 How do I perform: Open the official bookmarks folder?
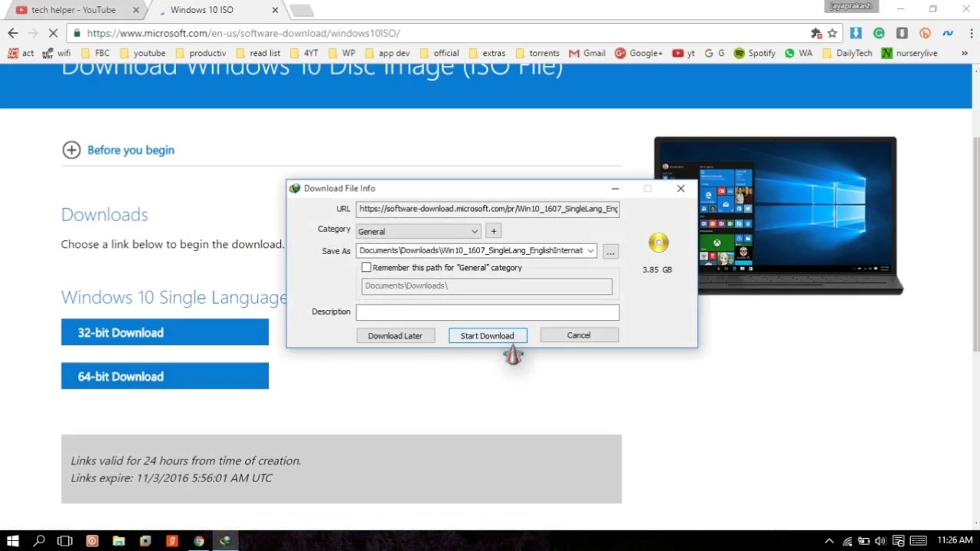439,53
